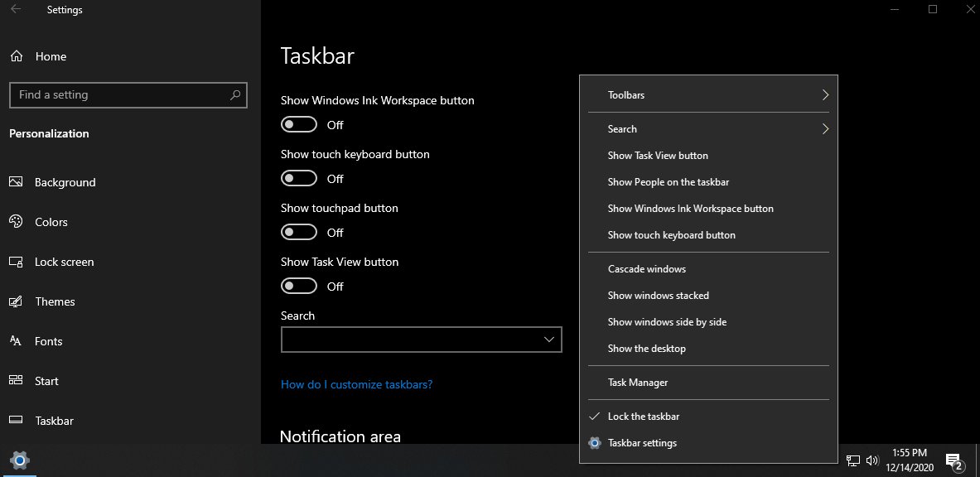Open Fonts using its letter icon
This screenshot has width=980, height=477.
click(16, 341)
